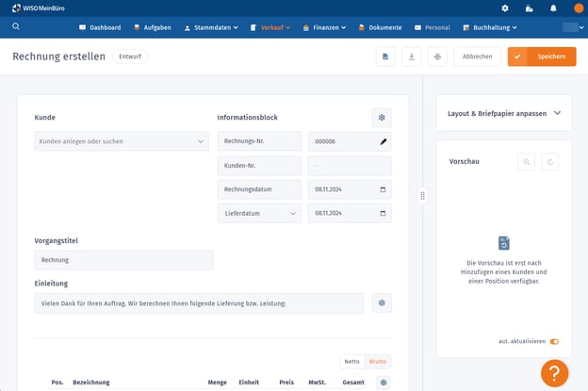Edit invoice number with the pencil icon
588x391 pixels.
pos(383,141)
